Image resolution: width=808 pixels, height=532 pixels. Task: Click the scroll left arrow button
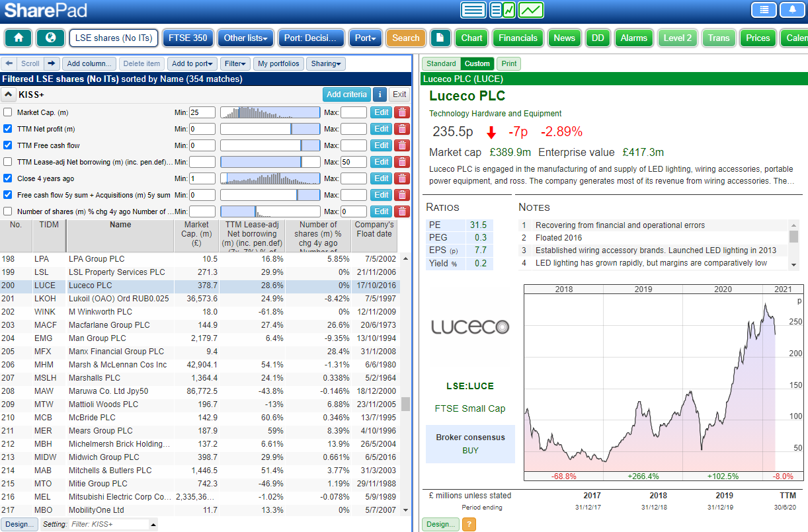click(x=9, y=63)
